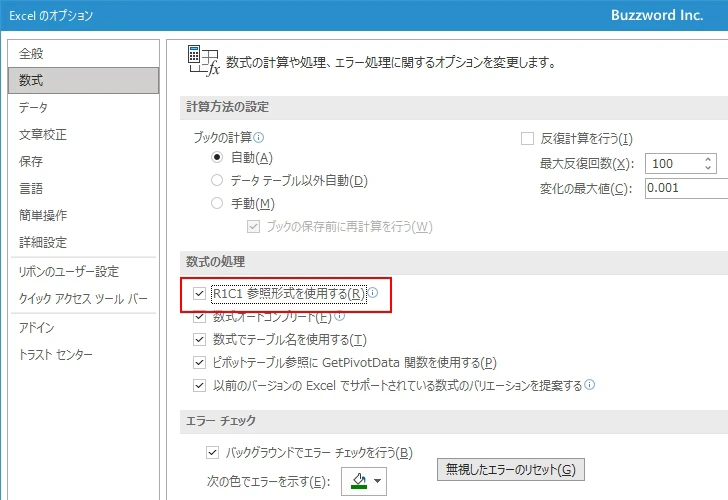Open リボンのユーザー設定 page
This screenshot has height=500, width=728.
(84, 272)
